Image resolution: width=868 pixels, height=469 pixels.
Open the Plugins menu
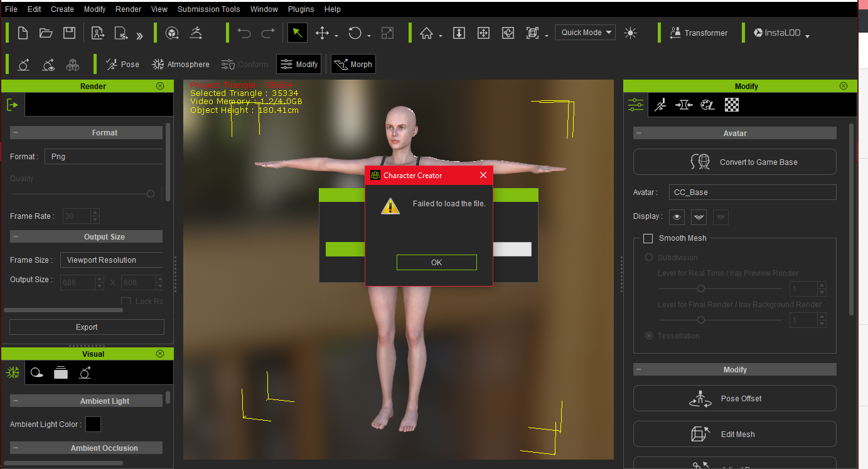click(x=301, y=9)
